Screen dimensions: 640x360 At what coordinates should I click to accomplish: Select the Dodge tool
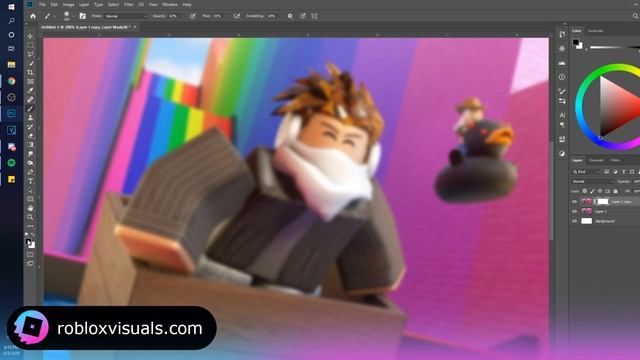click(x=30, y=162)
